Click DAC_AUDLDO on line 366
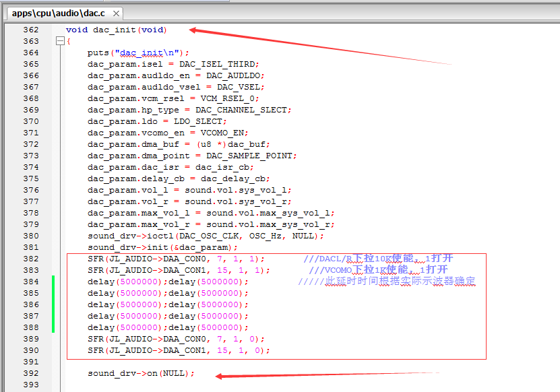 (233, 75)
